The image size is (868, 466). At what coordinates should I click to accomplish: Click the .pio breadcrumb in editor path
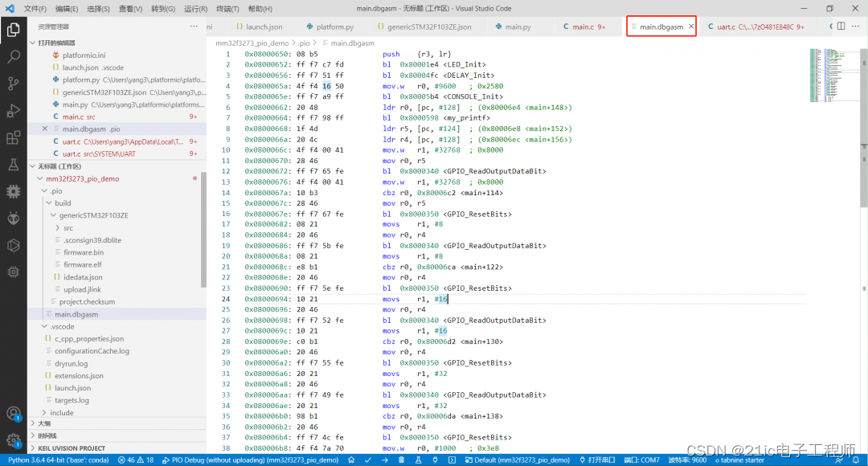coord(304,43)
